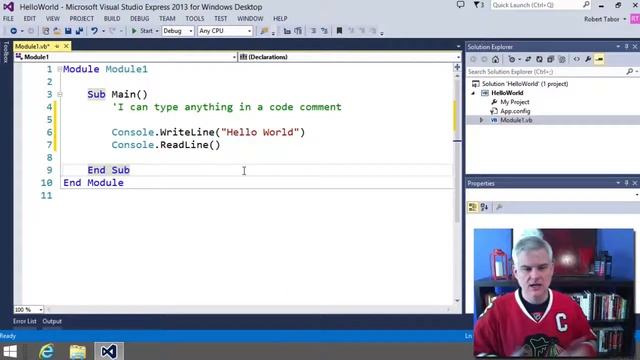Click the Solution Explorer Home icon
Viewport: 640px width, 360px height.
coord(495,60)
